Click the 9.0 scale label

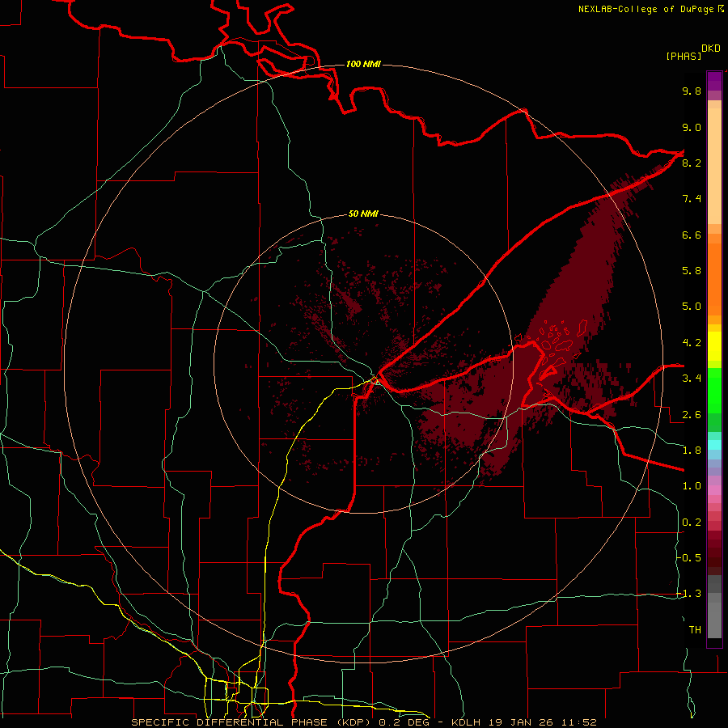[692, 128]
